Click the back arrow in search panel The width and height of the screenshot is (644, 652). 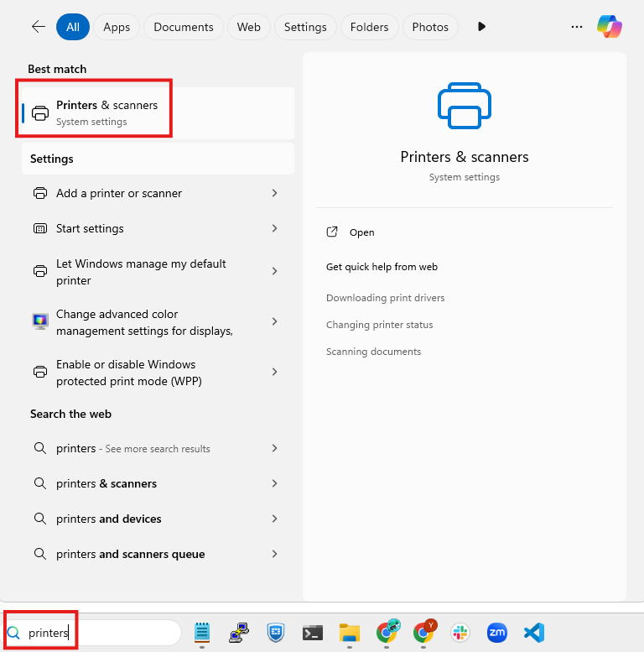[x=38, y=27]
